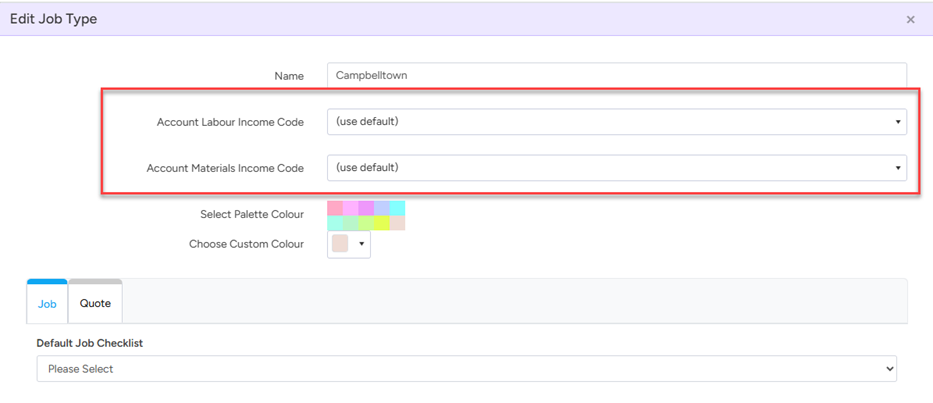Expand the Default Job Checklist dropdown

click(466, 369)
